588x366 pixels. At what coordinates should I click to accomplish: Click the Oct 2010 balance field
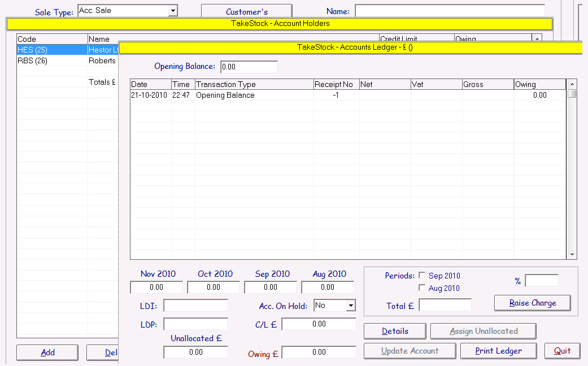[214, 287]
